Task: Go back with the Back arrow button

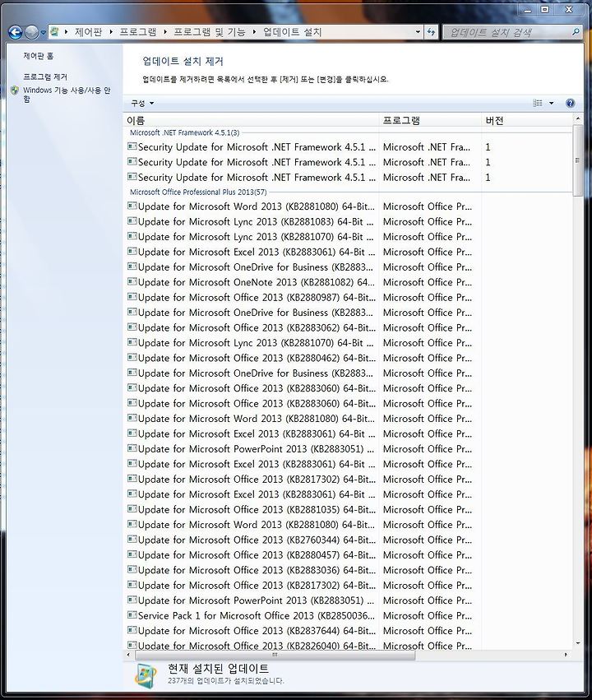Action: [x=15, y=32]
